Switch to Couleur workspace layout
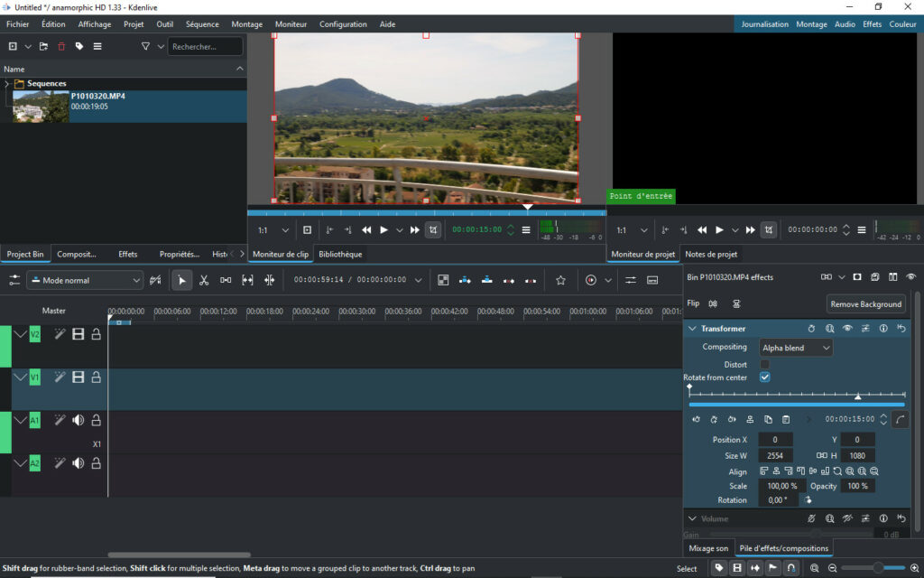Screen dimensions: 924x578 pyautogui.click(x=902, y=24)
